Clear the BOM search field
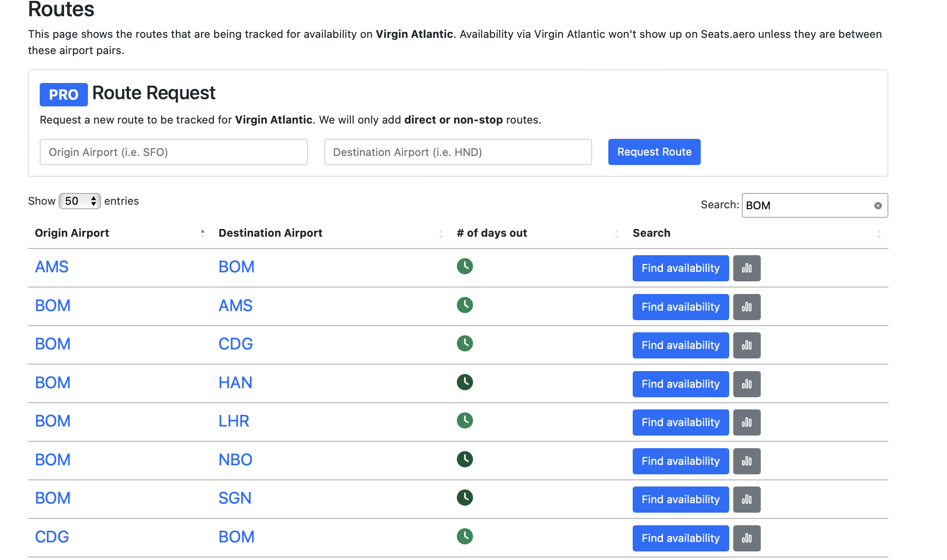 coord(878,206)
